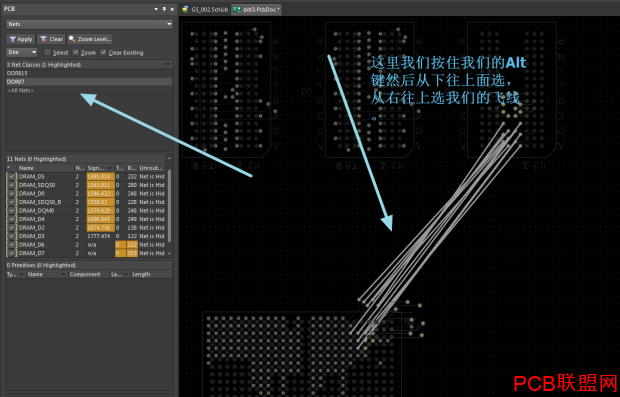Screen dimensions: 620x397
Task: Toggle the DRAM_D4 net checkbox
Action: point(12,219)
